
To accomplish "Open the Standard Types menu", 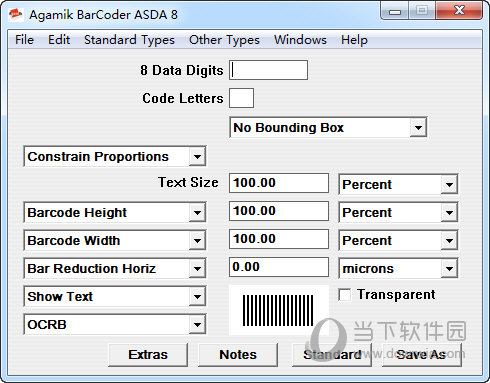I will (129, 40).
